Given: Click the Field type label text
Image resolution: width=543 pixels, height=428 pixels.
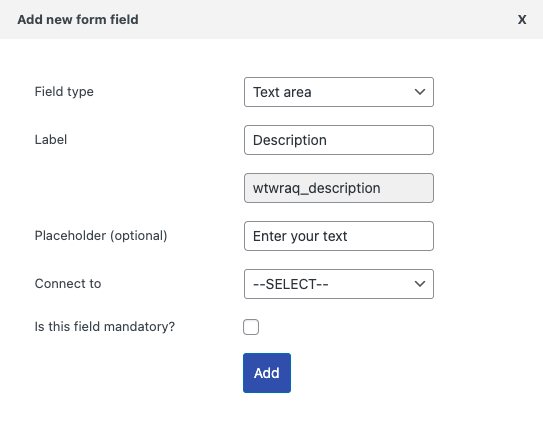Looking at the screenshot, I should tap(64, 92).
